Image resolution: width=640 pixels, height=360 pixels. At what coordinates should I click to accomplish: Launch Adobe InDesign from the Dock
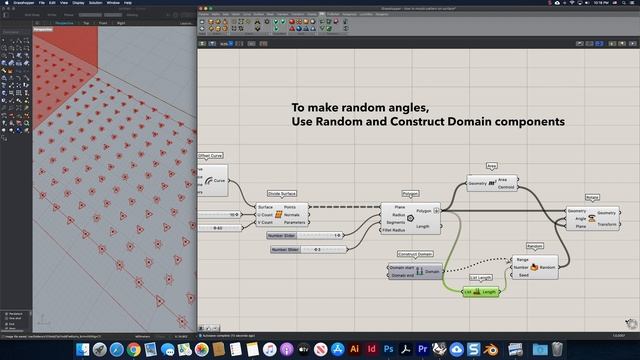[x=371, y=349]
